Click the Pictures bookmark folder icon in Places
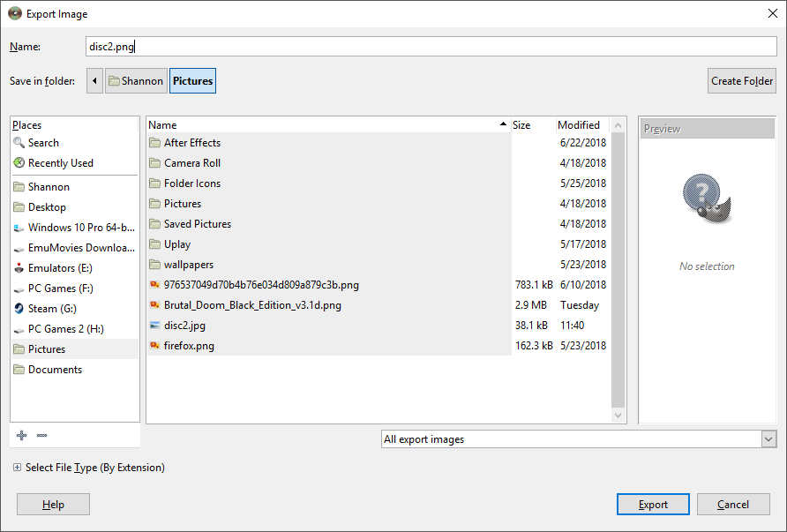The width and height of the screenshot is (787, 532). pos(19,348)
